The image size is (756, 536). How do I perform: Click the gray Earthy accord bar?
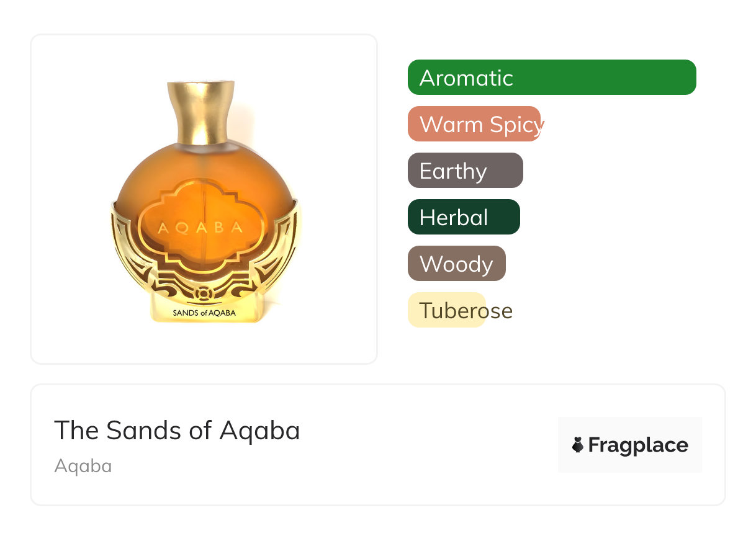[x=465, y=171]
